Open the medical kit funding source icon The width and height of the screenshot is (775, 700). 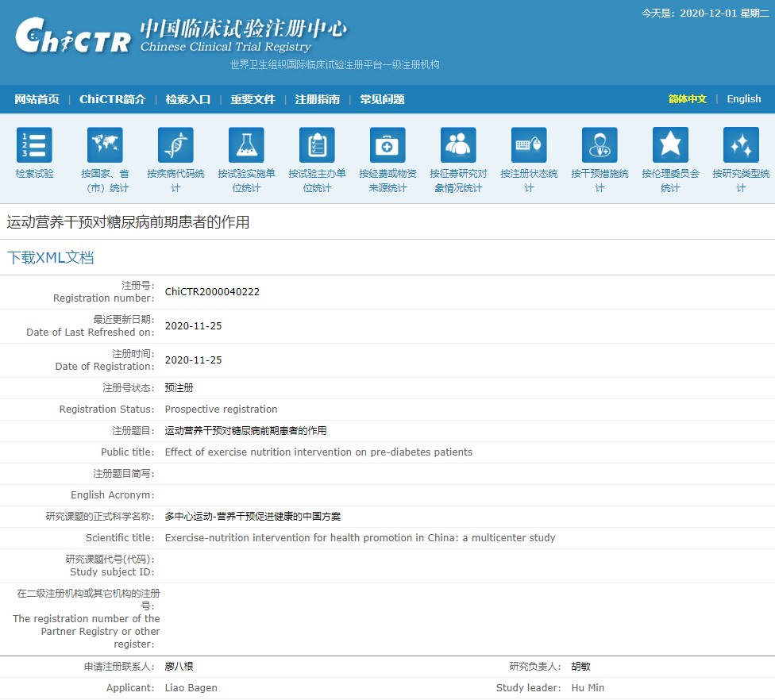(x=387, y=145)
